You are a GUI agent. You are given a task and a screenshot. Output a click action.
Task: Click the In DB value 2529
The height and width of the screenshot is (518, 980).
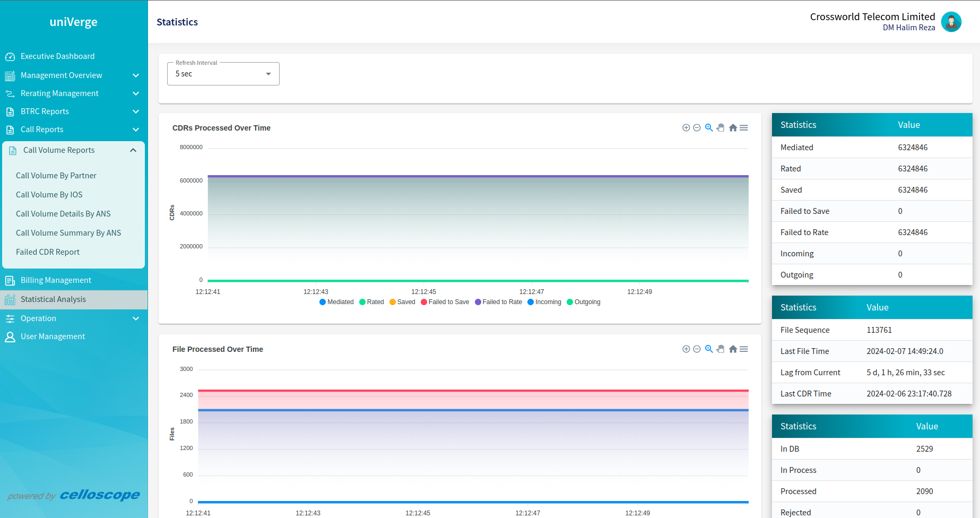924,449
